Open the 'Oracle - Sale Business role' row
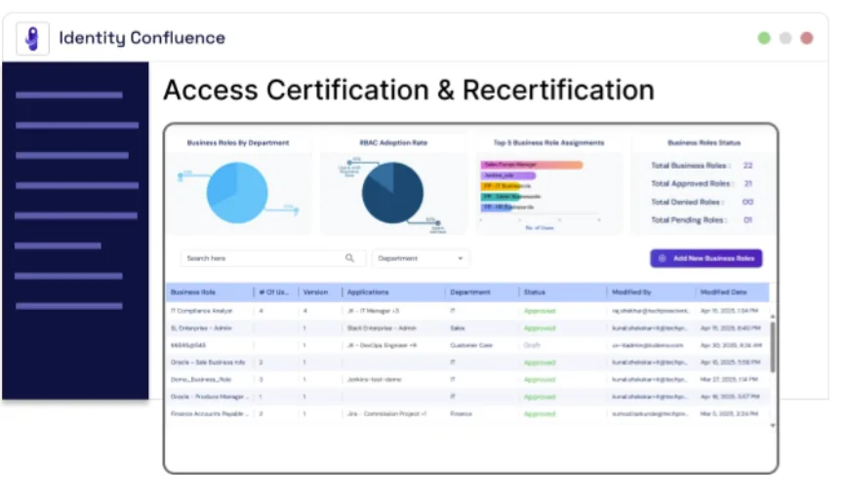This screenshot has height=504, width=847. (208, 363)
